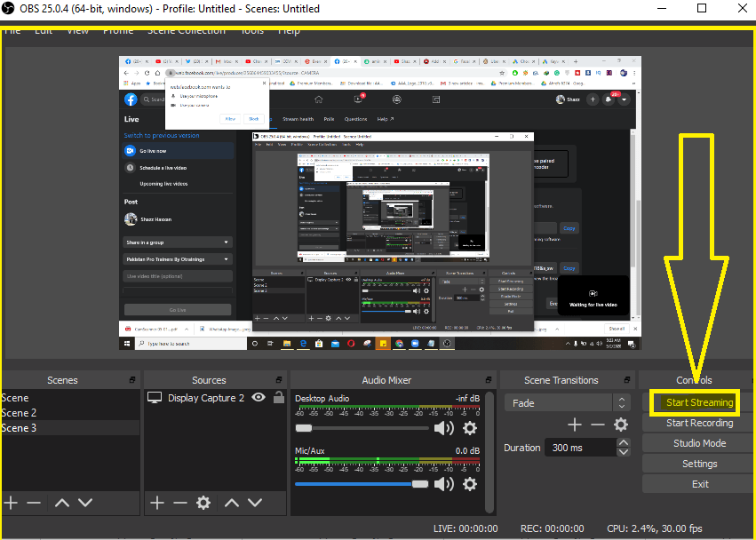This screenshot has width=756, height=540.
Task: Remove scene transition with minus icon
Action: [597, 425]
